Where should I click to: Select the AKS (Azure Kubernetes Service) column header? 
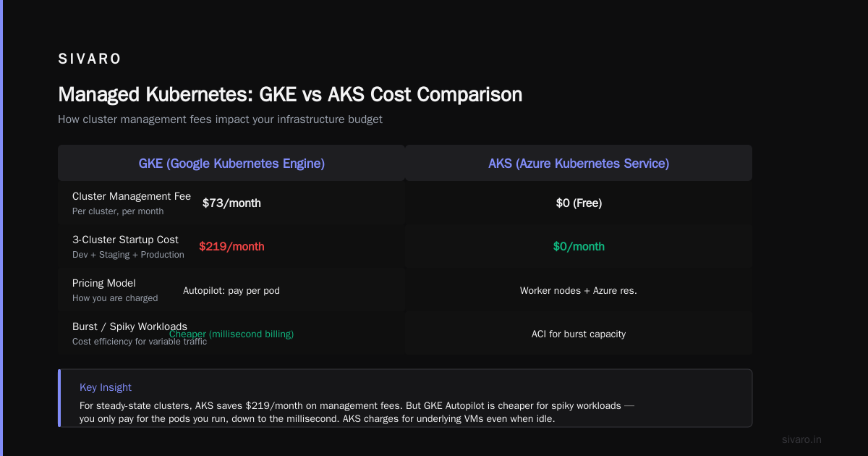[579, 164]
